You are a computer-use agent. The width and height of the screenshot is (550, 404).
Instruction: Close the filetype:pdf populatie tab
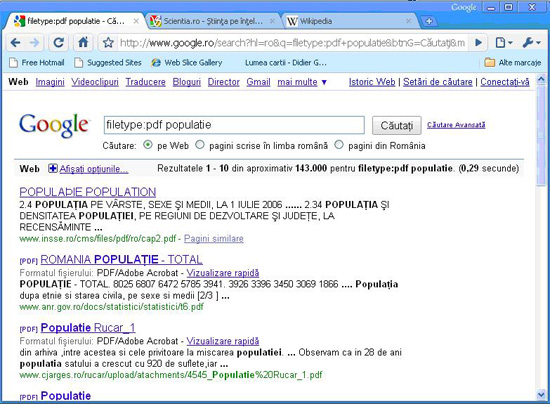click(x=136, y=21)
